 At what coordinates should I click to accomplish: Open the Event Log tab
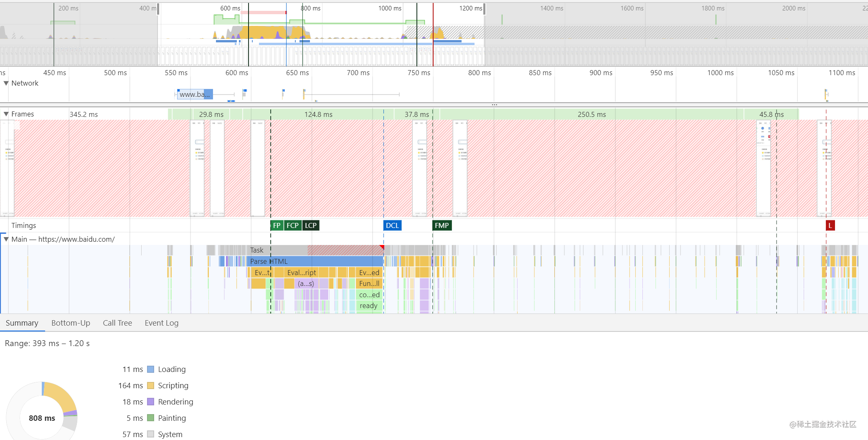click(x=162, y=323)
